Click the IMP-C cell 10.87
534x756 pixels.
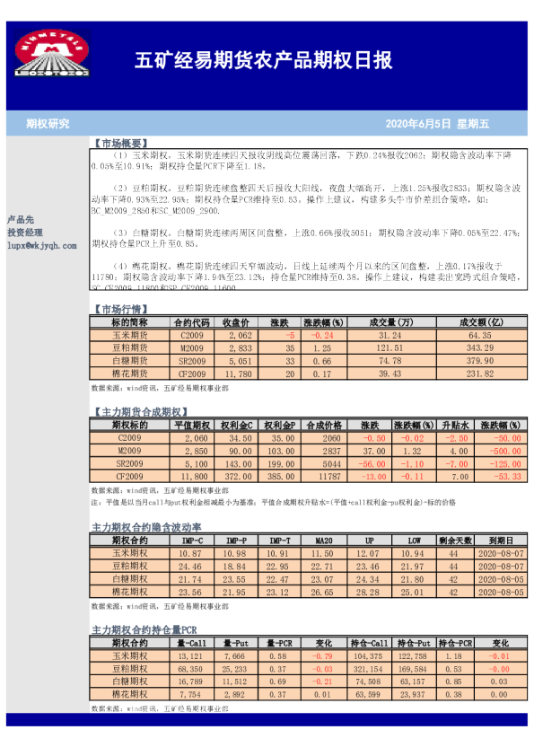(192, 553)
